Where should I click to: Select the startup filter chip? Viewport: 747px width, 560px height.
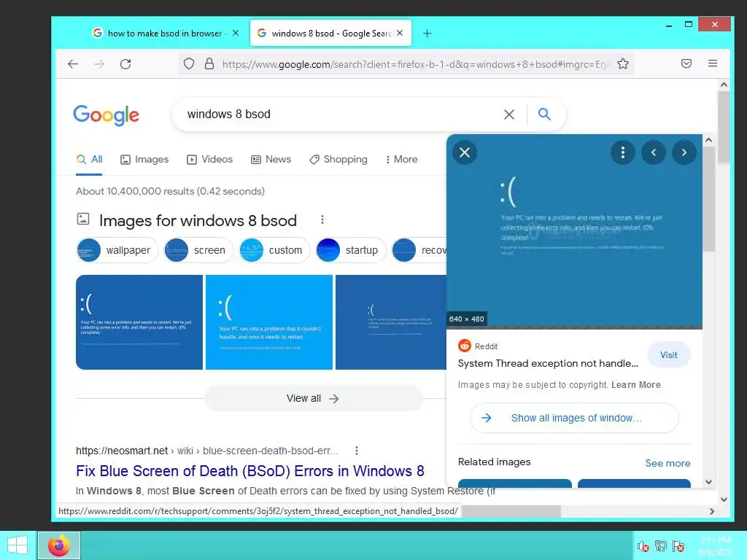(x=351, y=250)
